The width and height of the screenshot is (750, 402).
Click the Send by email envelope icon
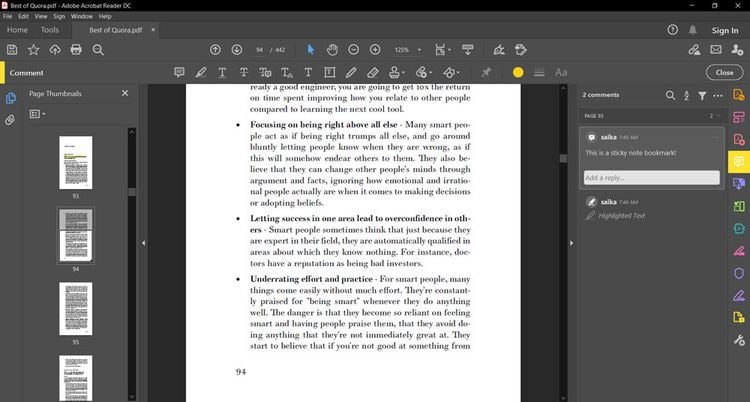pos(716,50)
